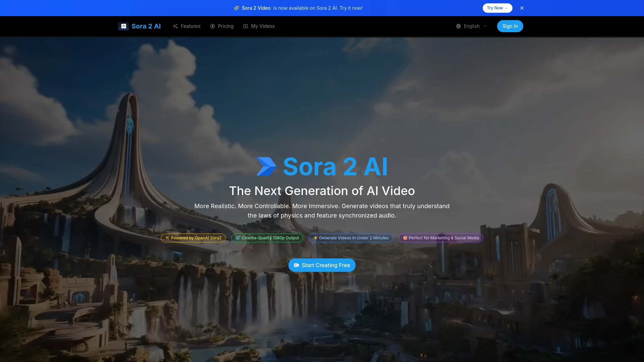This screenshot has width=644, height=362.
Task: Open My Videos from the navigation
Action: click(263, 26)
